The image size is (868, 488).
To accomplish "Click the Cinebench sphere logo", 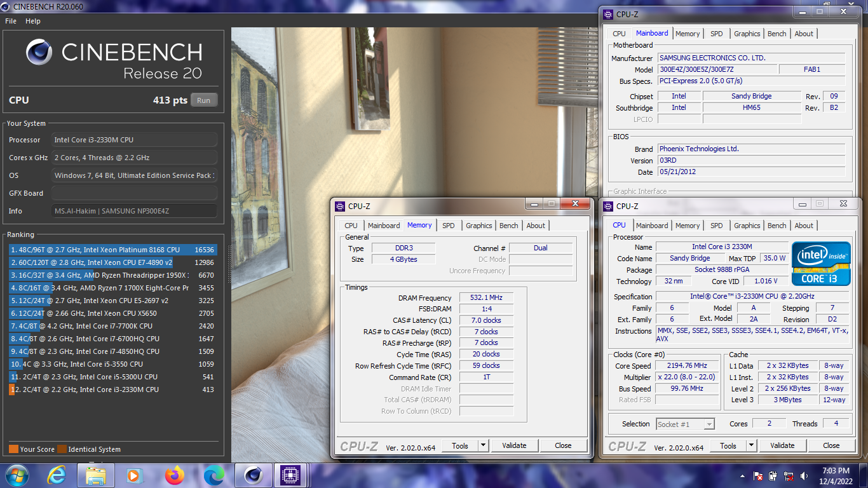I will 39,52.
